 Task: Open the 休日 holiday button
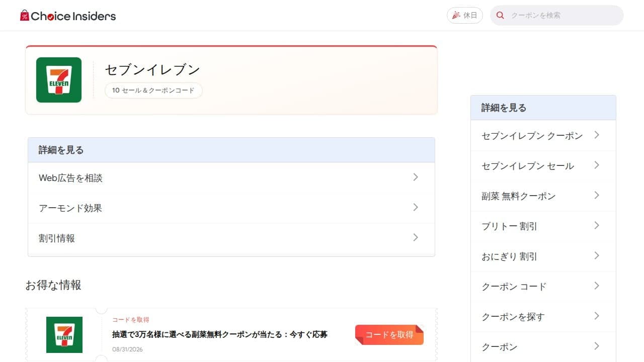[x=465, y=15]
